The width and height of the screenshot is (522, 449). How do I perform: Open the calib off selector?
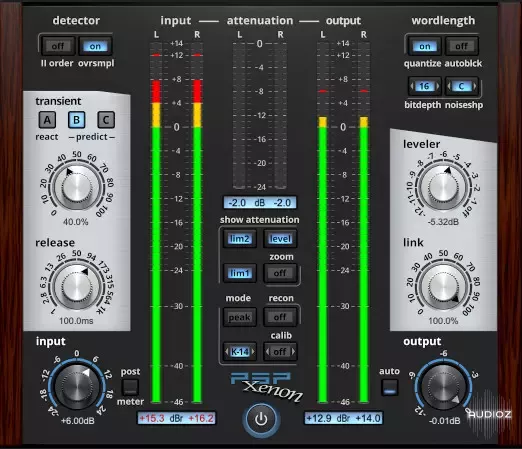280,352
